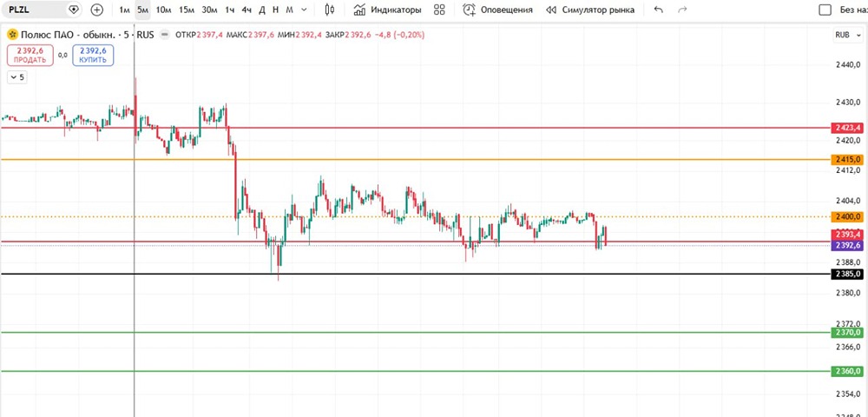Click the 2354,0 price scale value
The image size is (868, 417).
coord(847,394)
